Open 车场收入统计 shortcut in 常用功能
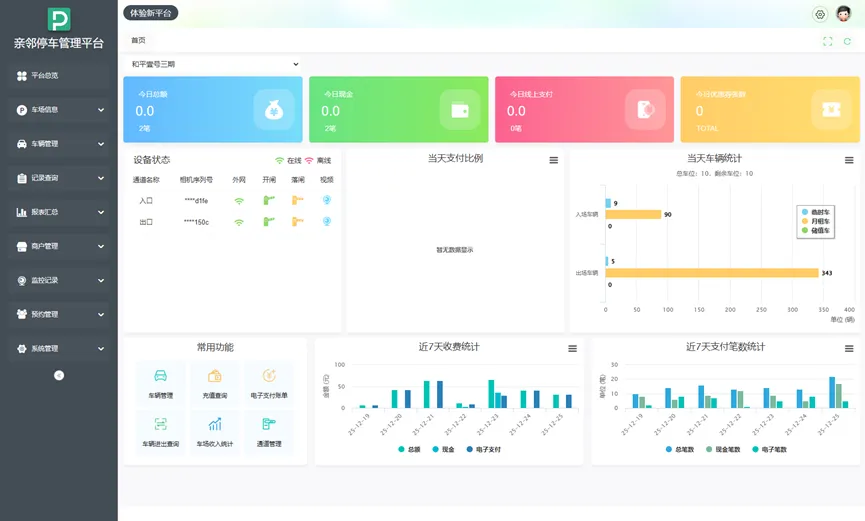This screenshot has width=865, height=521. click(215, 432)
